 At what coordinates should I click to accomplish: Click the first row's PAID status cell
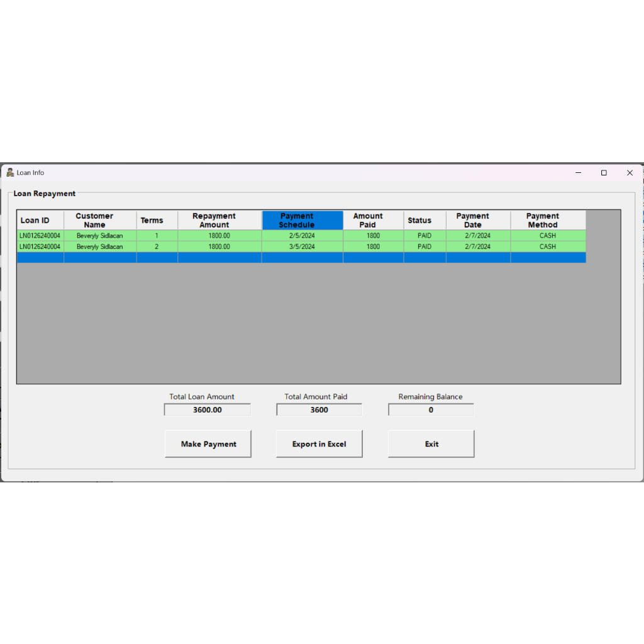point(425,236)
